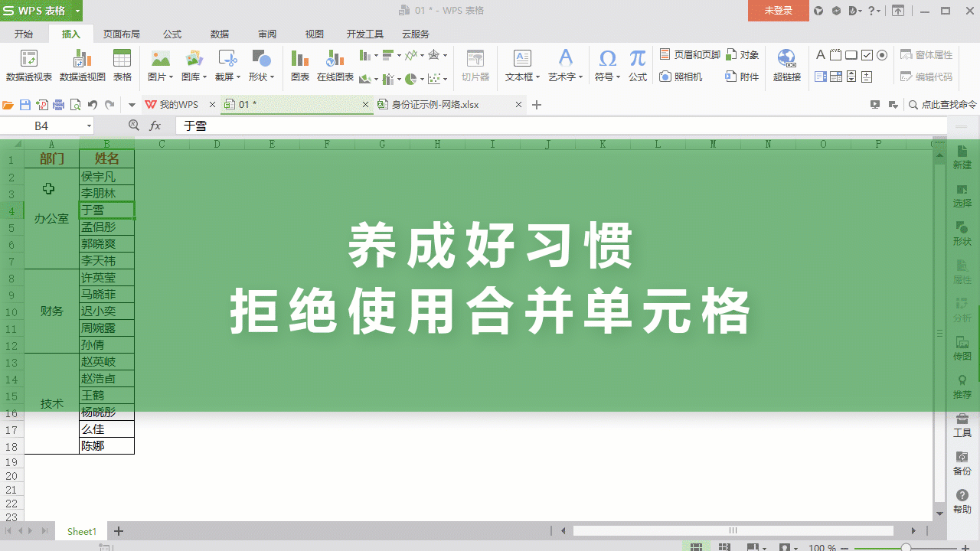Insert a hyperlink (超链接)

click(x=786, y=66)
